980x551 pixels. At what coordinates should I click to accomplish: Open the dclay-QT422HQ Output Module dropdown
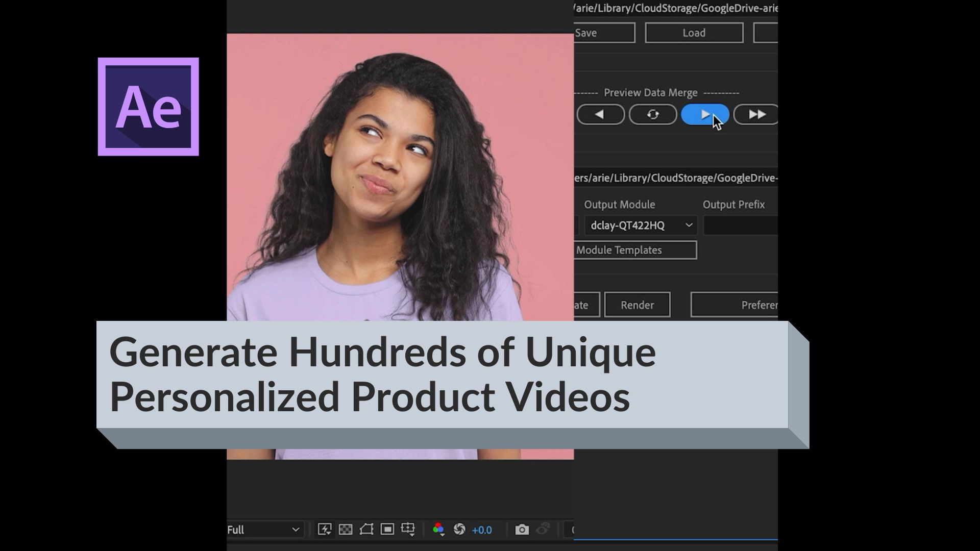641,226
